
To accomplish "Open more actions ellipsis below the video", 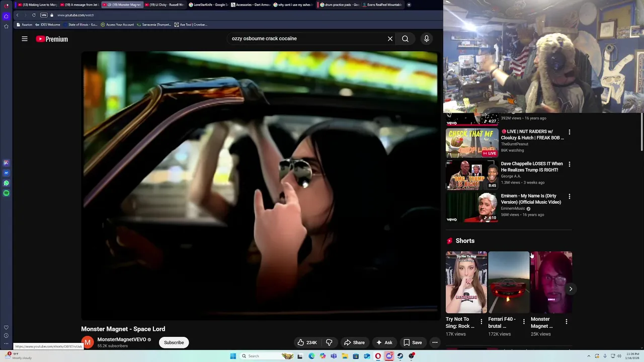I will (x=435, y=342).
